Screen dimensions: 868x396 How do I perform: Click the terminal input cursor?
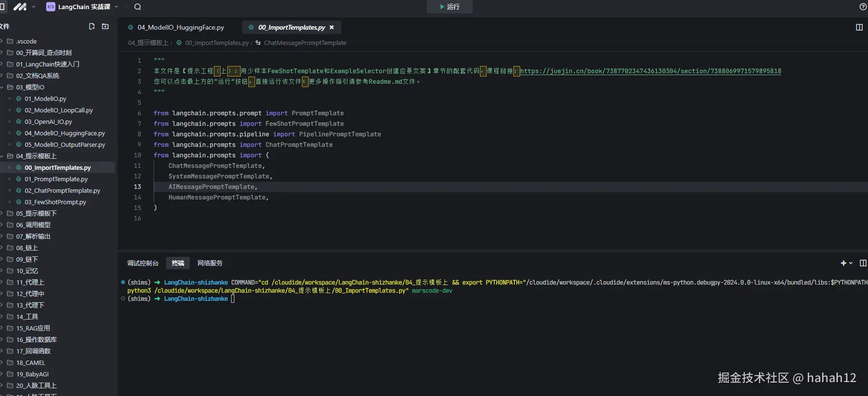click(233, 298)
